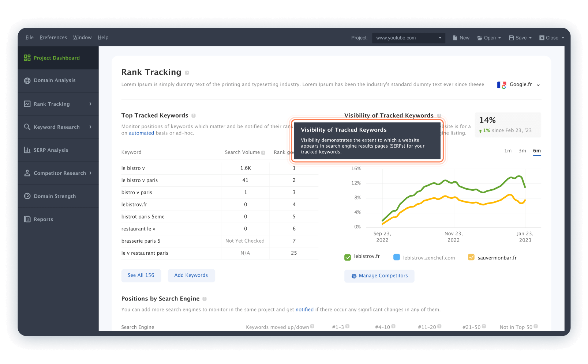Click the New button in top toolbar
Screen dimensions: 588x364
point(461,38)
